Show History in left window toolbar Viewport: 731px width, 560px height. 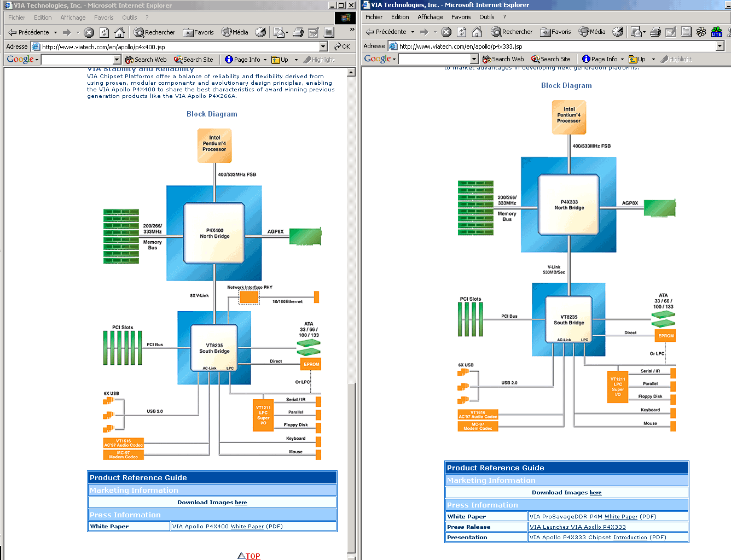260,32
